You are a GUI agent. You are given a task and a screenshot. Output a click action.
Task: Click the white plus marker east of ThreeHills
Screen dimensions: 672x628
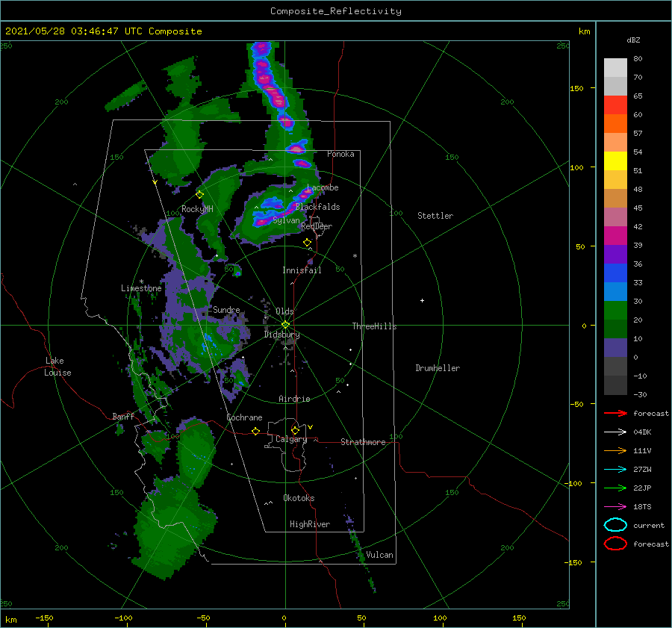[x=422, y=300]
